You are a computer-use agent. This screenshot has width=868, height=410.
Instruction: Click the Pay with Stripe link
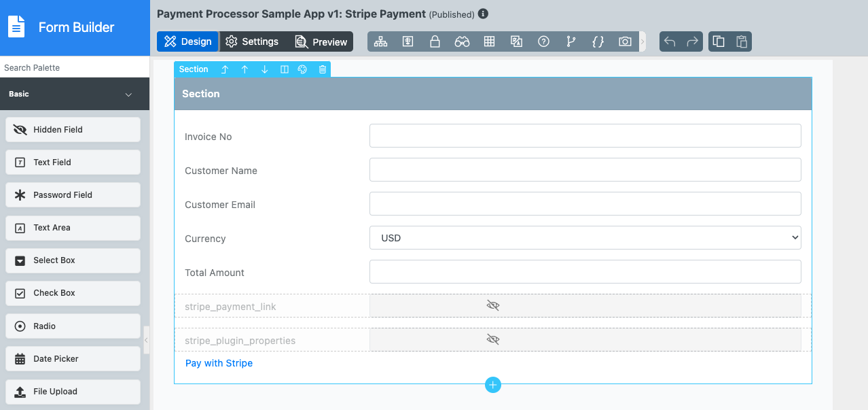(x=219, y=363)
